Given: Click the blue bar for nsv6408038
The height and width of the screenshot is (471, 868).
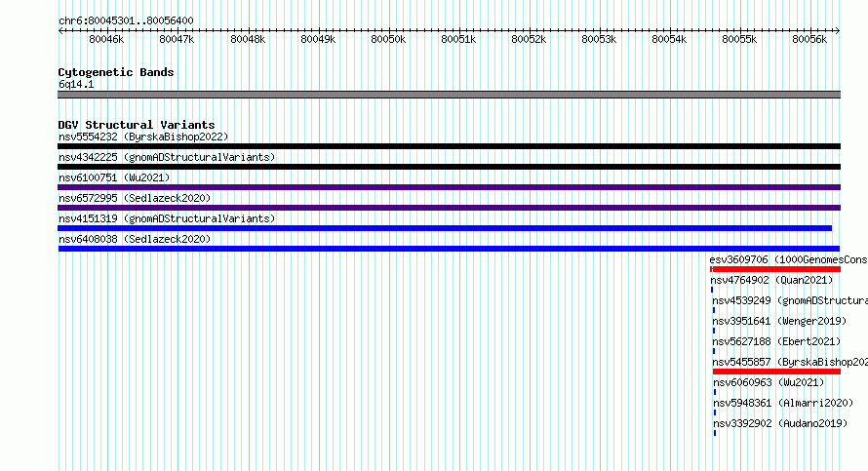Looking at the screenshot, I should pos(449,249).
